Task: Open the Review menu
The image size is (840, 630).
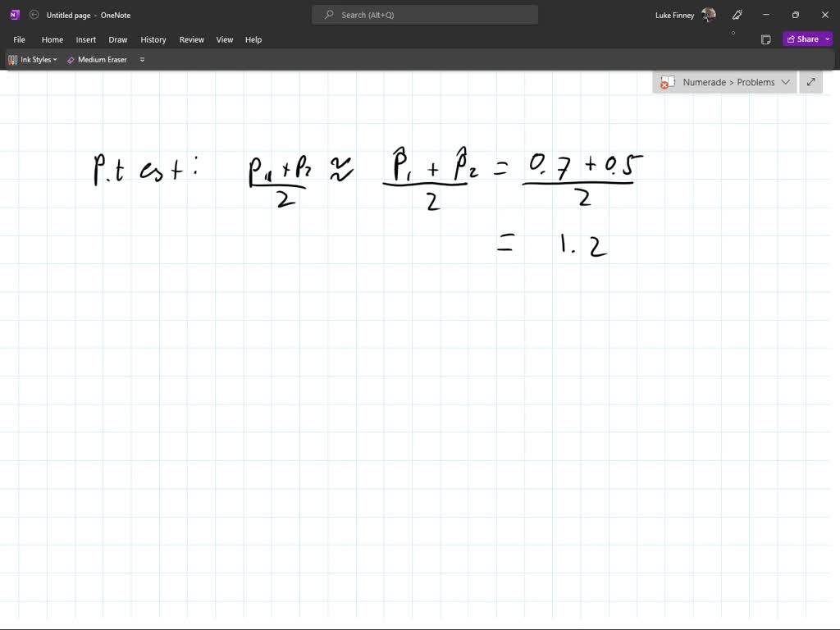Action: click(x=191, y=39)
